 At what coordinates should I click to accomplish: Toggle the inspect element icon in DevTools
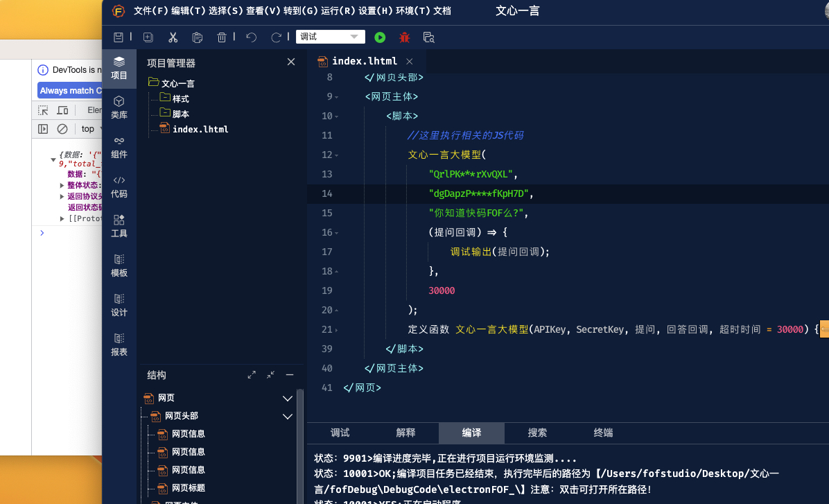(43, 110)
